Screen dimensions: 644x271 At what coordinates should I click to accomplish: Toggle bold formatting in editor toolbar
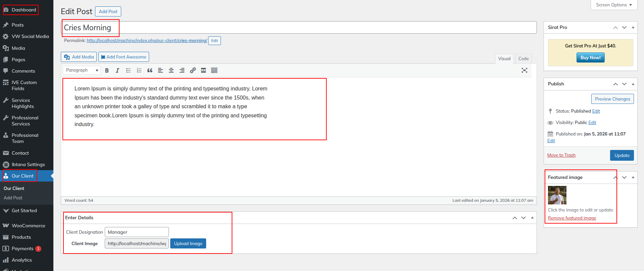tap(107, 71)
